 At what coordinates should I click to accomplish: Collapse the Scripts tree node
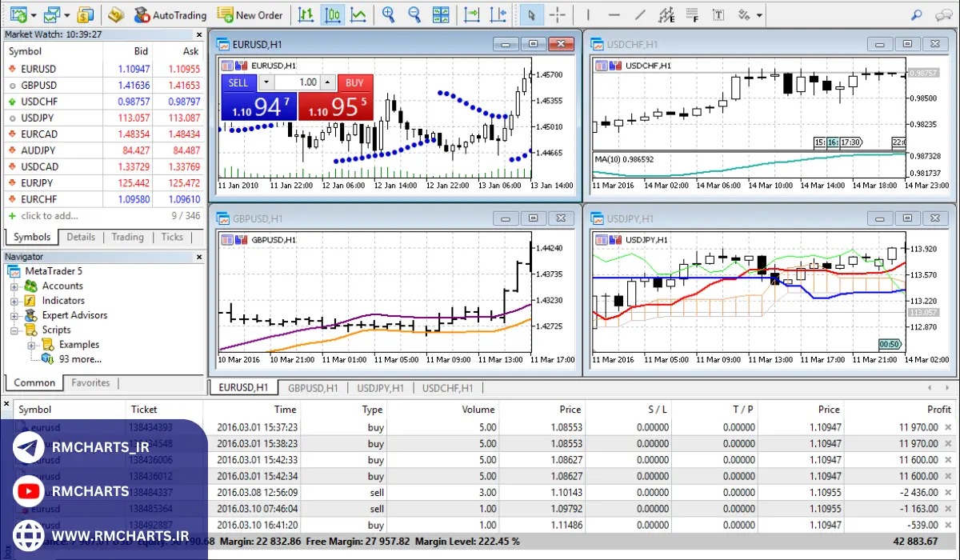(x=14, y=330)
